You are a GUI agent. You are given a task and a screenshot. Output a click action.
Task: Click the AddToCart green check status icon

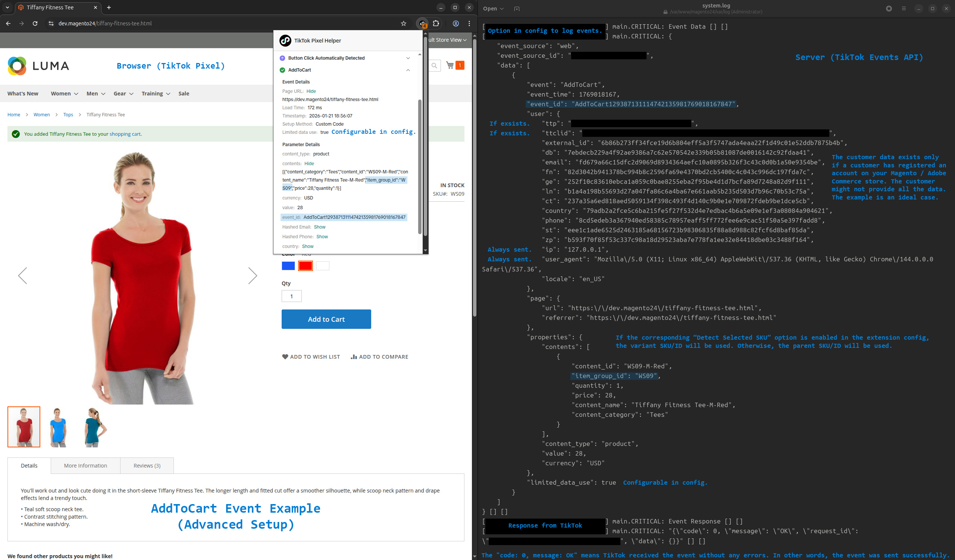[282, 70]
